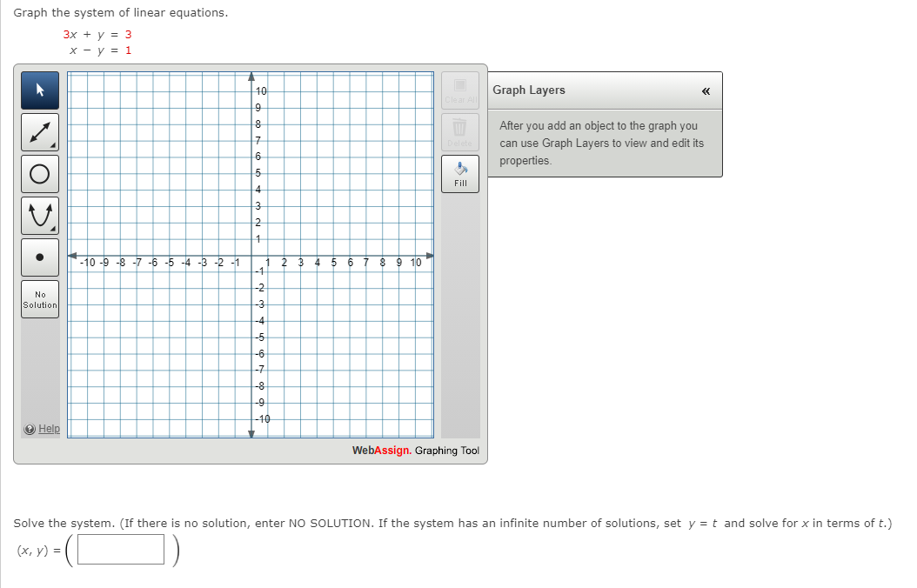Select the line drawing tool
Image resolution: width=917 pixels, height=588 pixels.
(39, 131)
